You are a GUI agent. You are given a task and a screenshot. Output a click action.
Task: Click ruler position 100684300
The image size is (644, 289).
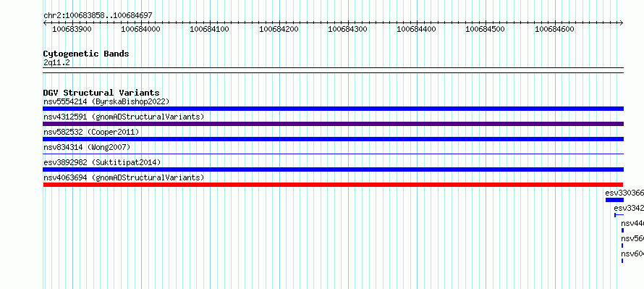point(347,29)
